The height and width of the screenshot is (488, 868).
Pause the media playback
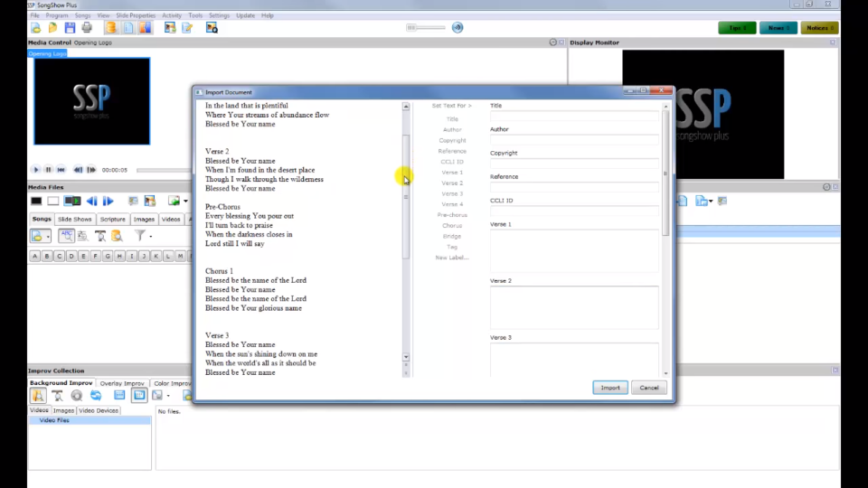tap(48, 170)
